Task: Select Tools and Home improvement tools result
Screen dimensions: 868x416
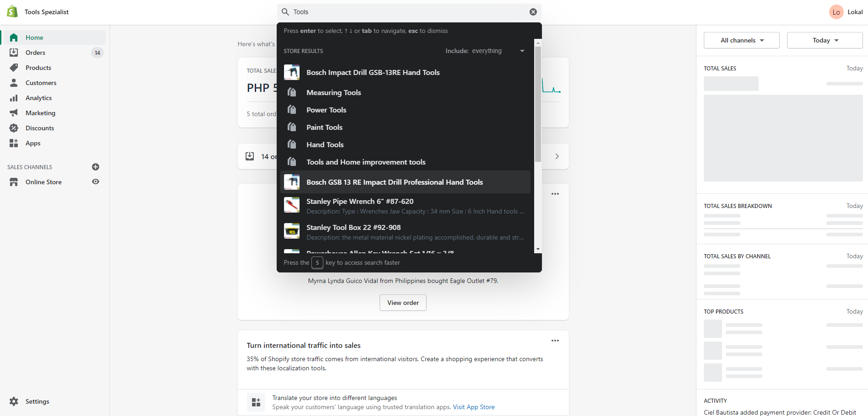Action: pos(405,162)
